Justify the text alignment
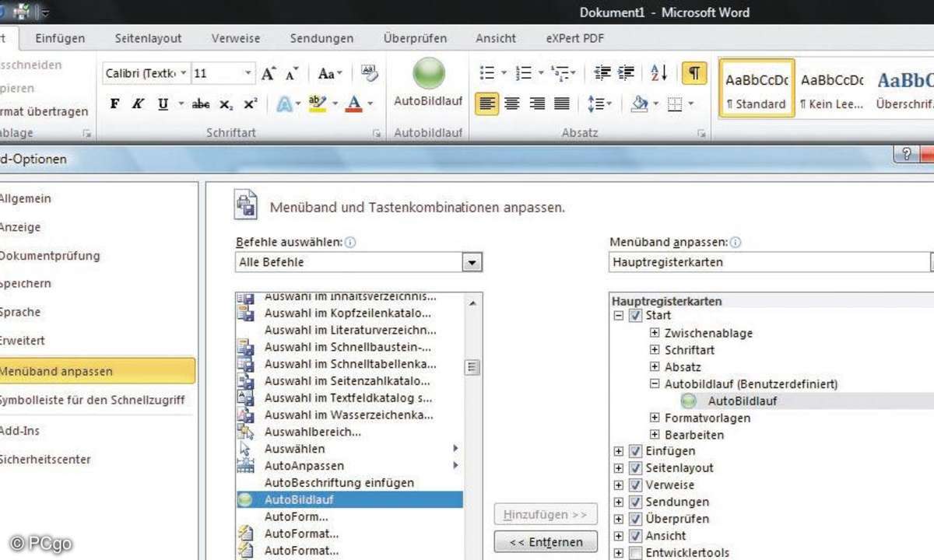Viewport: 934px width, 560px height. 561,103
